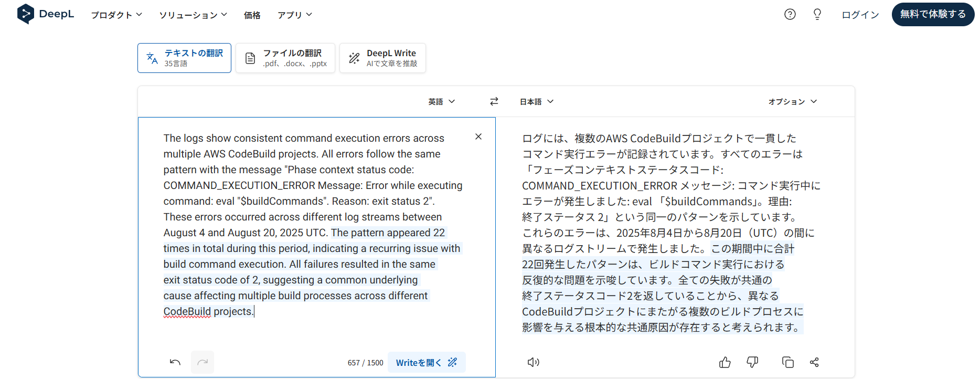Click the lightbulb icon in header
The image size is (980, 379).
coord(817,14)
